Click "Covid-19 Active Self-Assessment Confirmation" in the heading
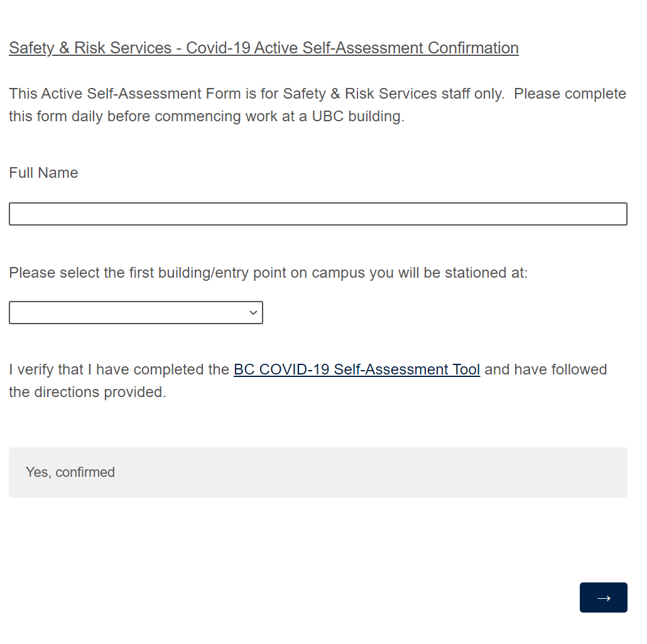 point(352,48)
